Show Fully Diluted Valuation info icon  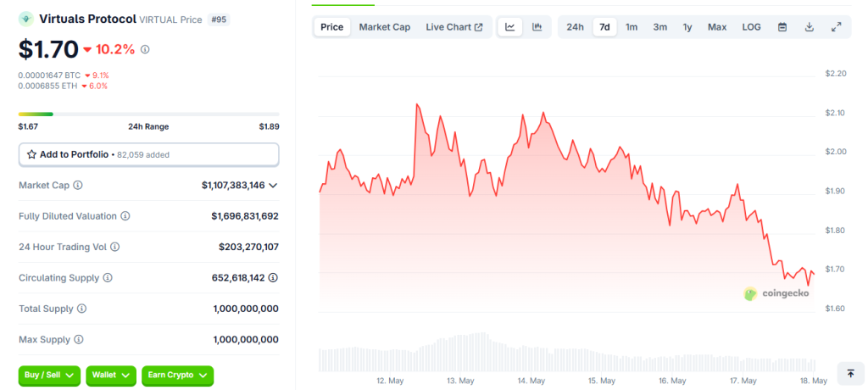125,216
